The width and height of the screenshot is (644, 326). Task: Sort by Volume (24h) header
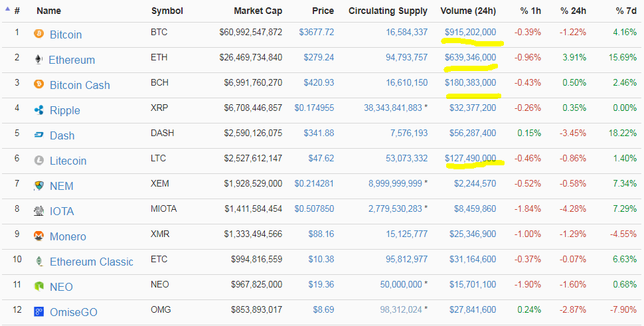point(468,11)
